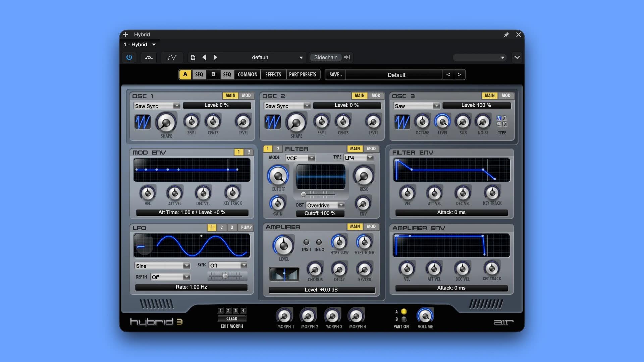Click the OSC 3 waveform display icon
Viewport: 644px width, 362px height.
pos(402,122)
